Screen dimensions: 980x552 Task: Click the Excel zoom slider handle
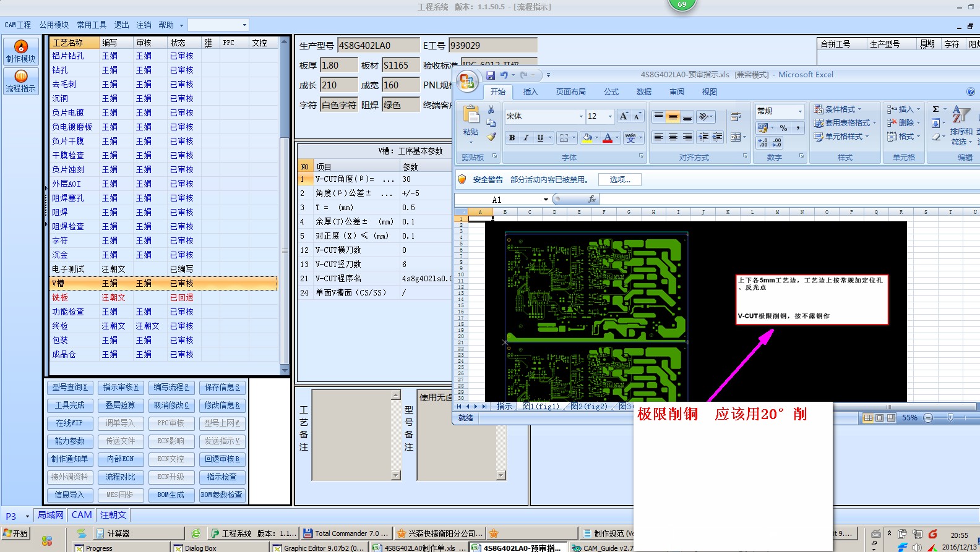click(x=950, y=418)
